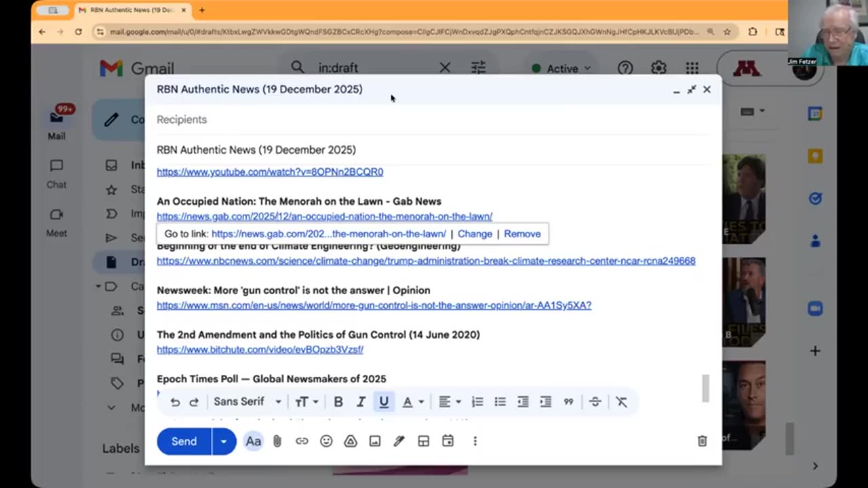Apply numbered list formatting

click(477, 402)
